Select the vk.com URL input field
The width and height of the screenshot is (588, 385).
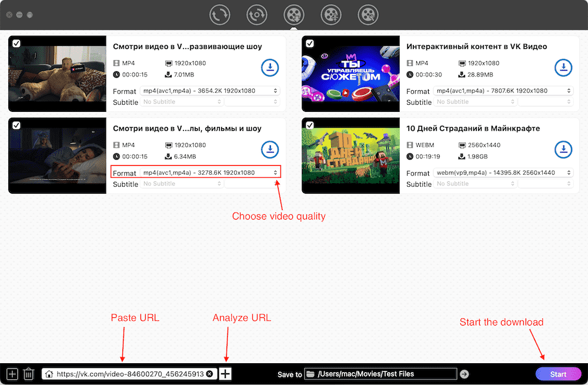[x=126, y=373]
